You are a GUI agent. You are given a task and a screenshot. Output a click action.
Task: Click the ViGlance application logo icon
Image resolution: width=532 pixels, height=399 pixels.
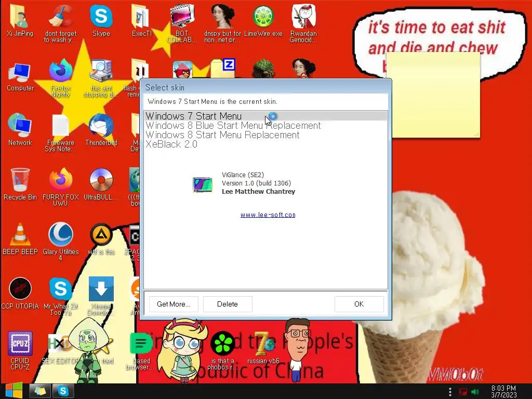203,184
